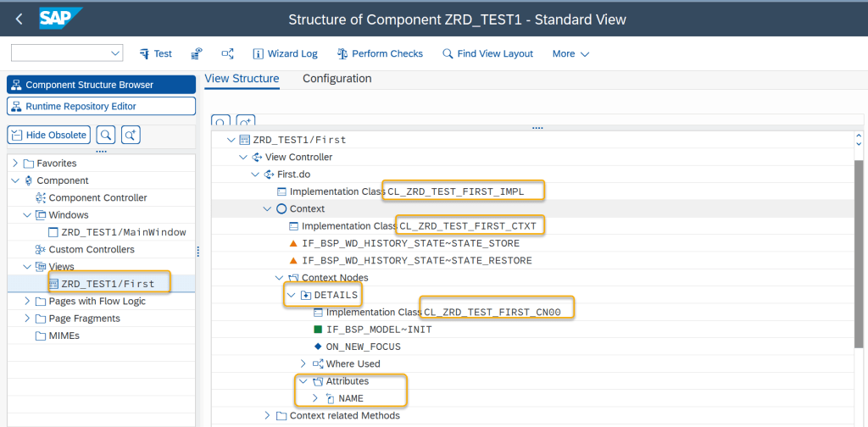The image size is (868, 427).
Task: Click the SAP back arrow icon
Action: point(19,19)
